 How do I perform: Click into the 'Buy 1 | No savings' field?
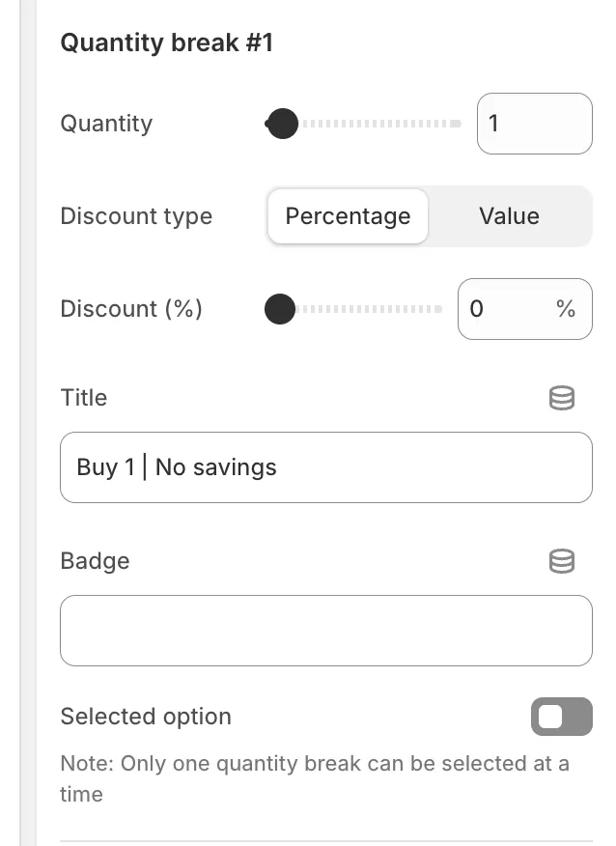325,467
